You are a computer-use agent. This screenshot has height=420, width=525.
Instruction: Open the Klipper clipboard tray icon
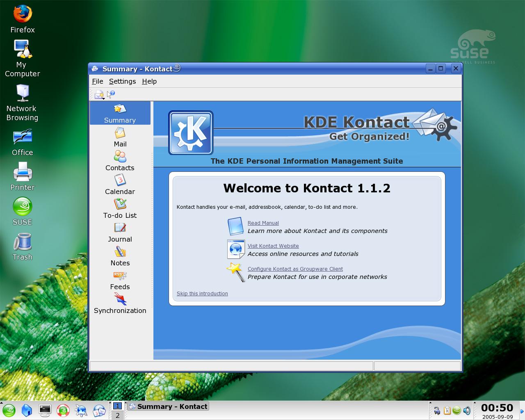click(447, 411)
